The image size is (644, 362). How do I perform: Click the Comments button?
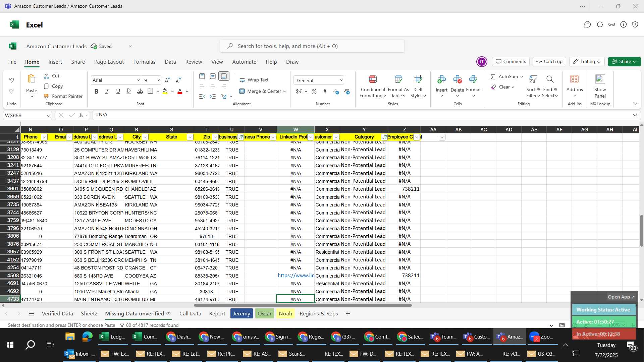[511, 62]
